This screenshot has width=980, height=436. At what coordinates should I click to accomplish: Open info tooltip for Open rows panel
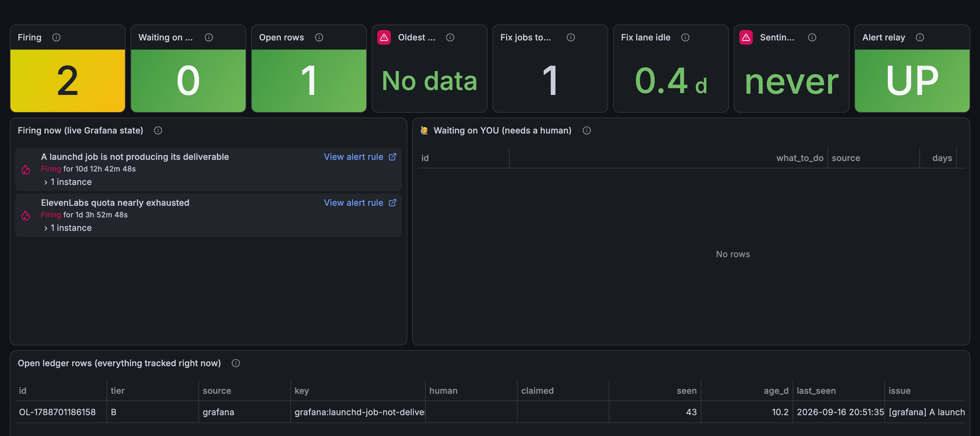point(319,37)
